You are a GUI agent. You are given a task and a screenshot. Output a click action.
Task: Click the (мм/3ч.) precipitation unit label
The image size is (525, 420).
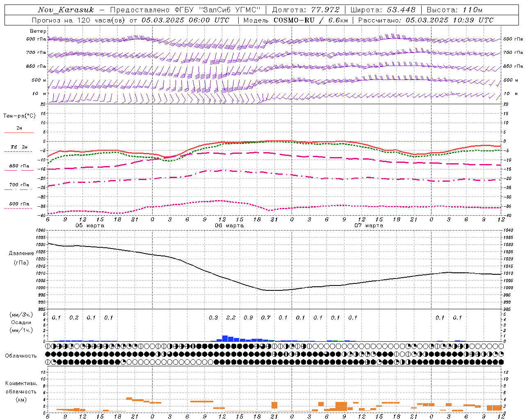[x=21, y=315]
